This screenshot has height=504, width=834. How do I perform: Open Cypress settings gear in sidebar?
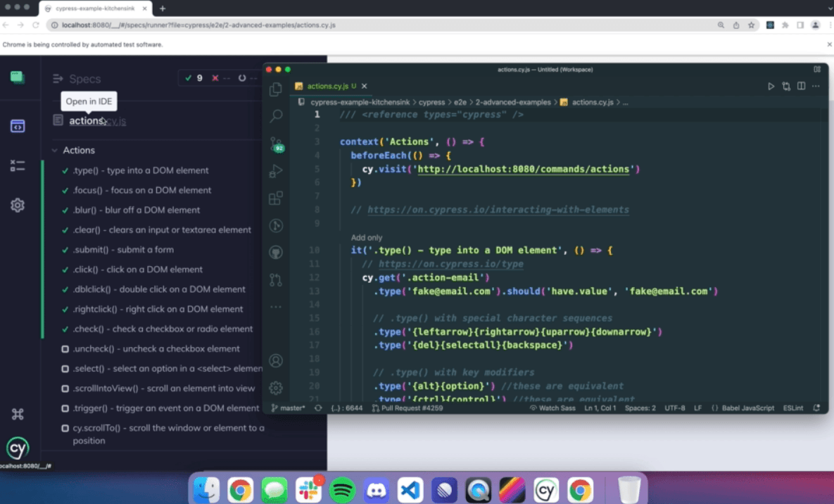tap(18, 205)
